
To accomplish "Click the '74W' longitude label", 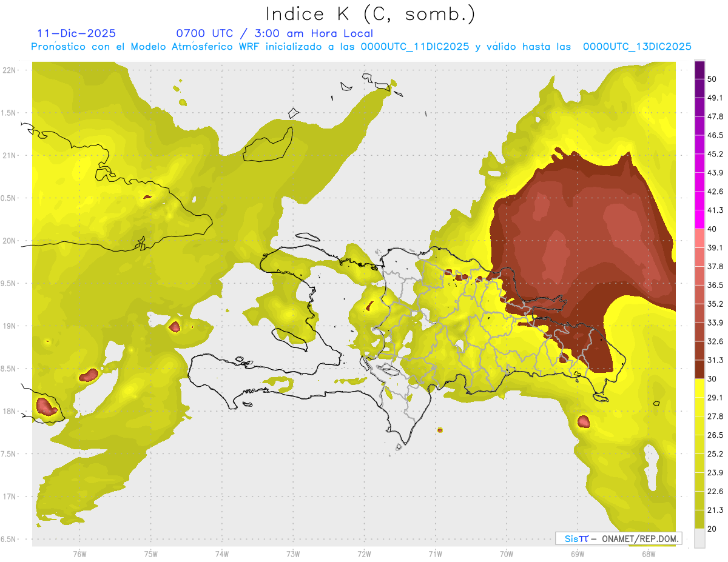I will point(222,554).
